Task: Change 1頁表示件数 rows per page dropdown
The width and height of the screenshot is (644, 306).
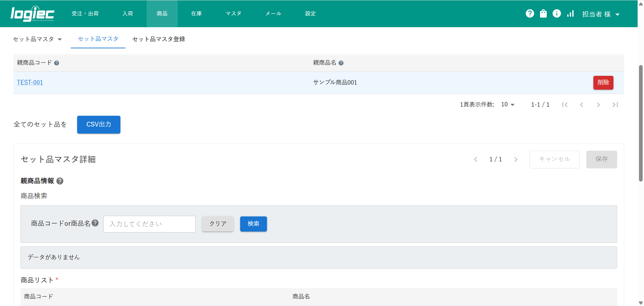Action: click(x=507, y=105)
